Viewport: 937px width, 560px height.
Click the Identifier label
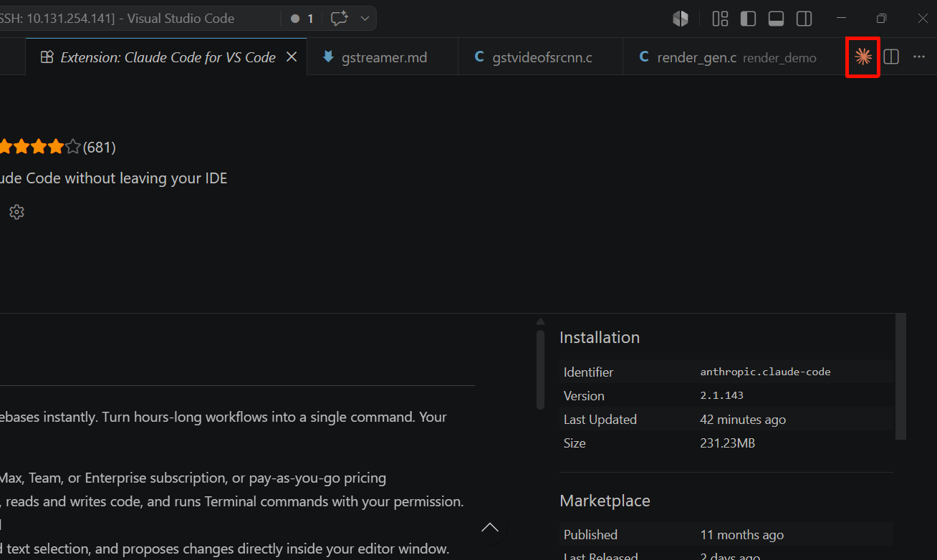(589, 372)
